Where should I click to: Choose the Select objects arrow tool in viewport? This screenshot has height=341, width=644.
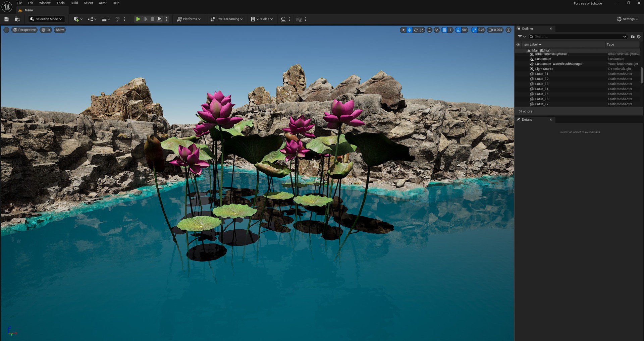(x=404, y=30)
